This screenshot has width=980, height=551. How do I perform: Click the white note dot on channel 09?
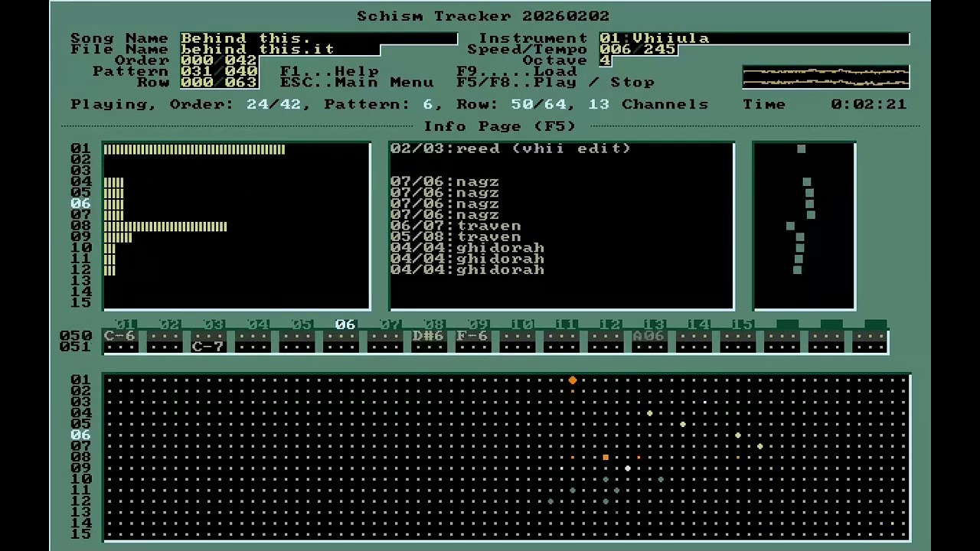coord(628,468)
